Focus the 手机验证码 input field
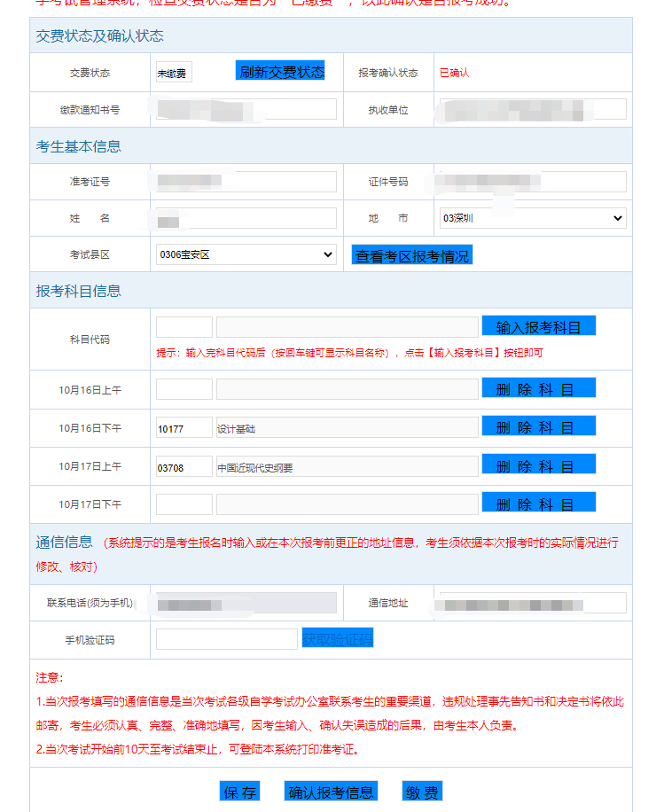The height and width of the screenshot is (812, 664). tap(226, 639)
